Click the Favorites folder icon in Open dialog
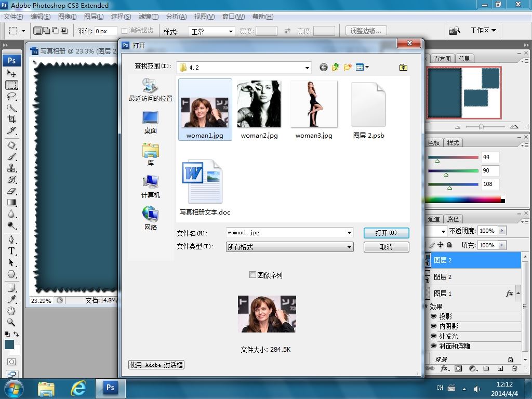 point(403,68)
